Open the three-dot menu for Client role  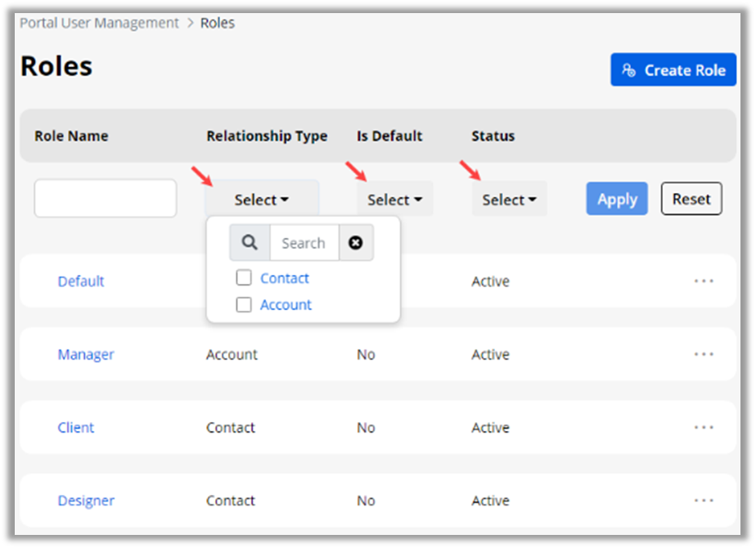tap(703, 427)
